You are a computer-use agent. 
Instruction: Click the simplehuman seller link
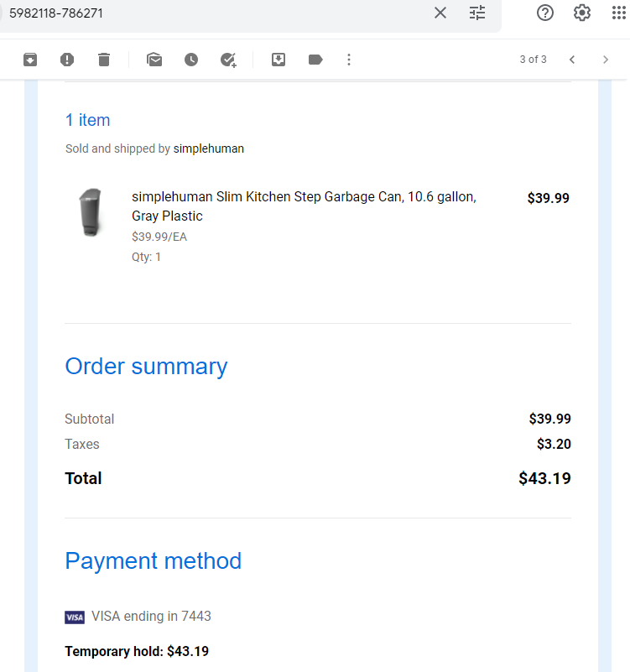[x=208, y=148]
